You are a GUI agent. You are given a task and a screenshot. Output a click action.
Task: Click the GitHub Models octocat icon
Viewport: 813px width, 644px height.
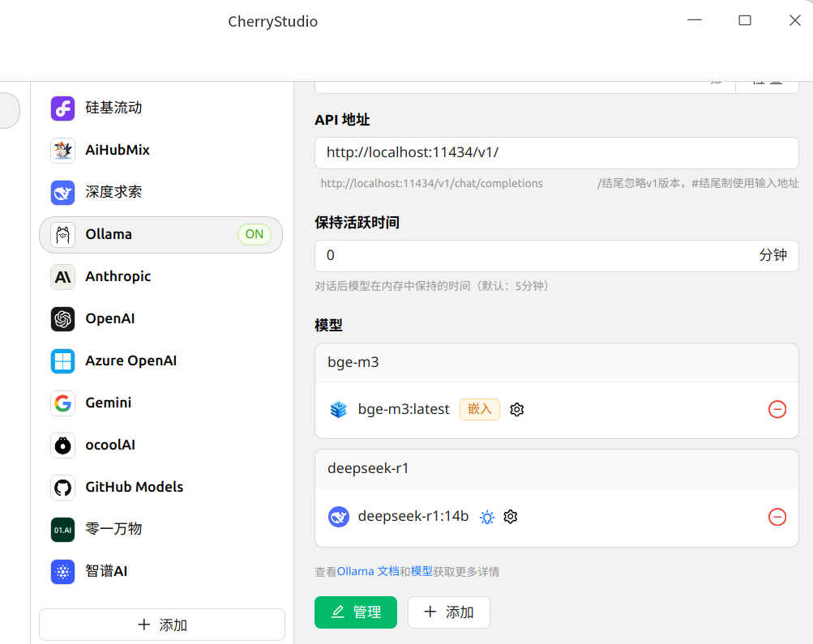[62, 488]
